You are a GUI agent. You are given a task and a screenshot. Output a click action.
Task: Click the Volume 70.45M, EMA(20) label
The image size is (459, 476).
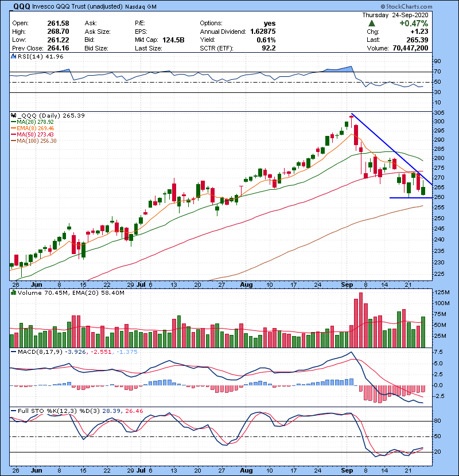click(71, 292)
